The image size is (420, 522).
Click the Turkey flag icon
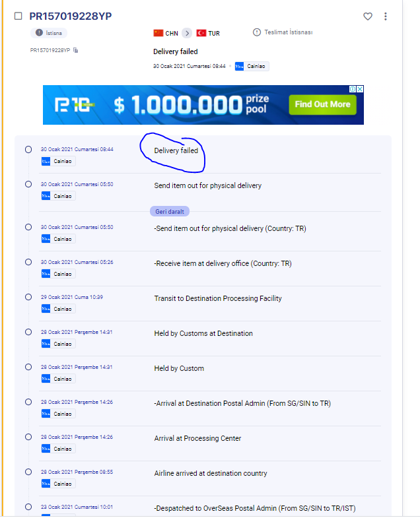[x=201, y=33]
